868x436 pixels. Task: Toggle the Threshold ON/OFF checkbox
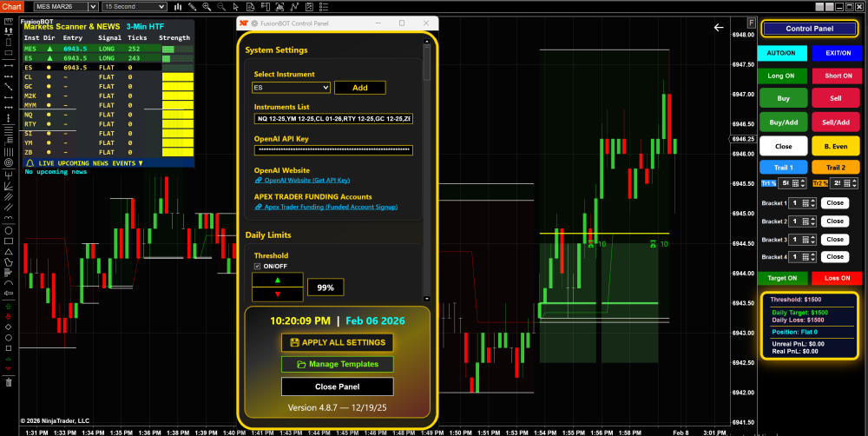coord(258,266)
